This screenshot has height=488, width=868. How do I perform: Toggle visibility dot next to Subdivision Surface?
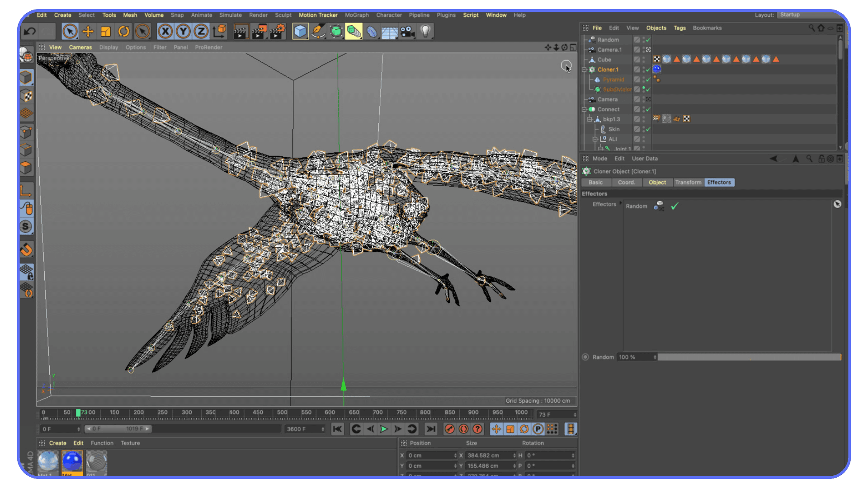click(644, 87)
